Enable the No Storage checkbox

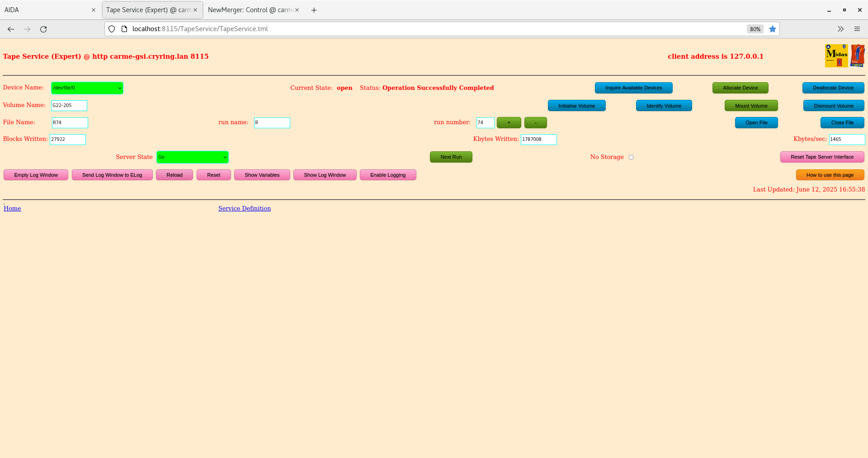(631, 157)
